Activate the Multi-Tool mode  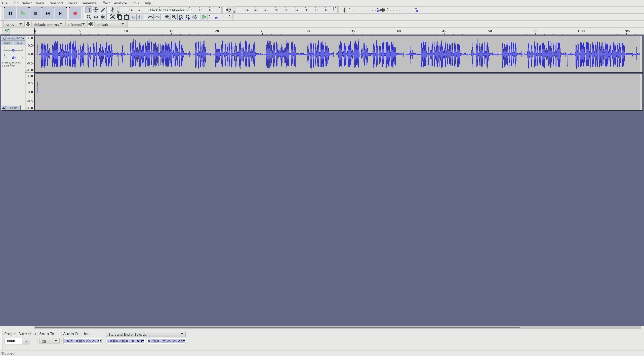click(103, 17)
